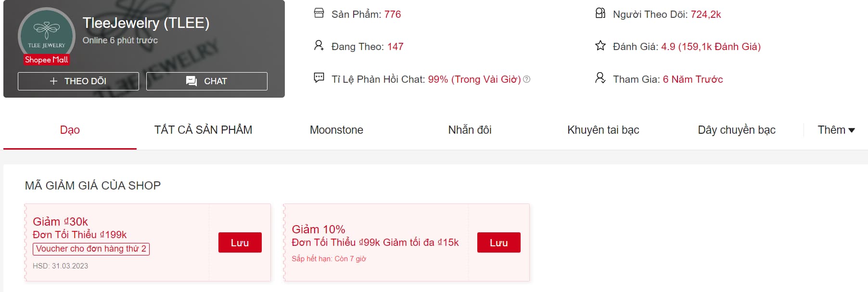
Task: Save the Giảm ₫30k voucher with Lưu
Action: click(x=240, y=243)
